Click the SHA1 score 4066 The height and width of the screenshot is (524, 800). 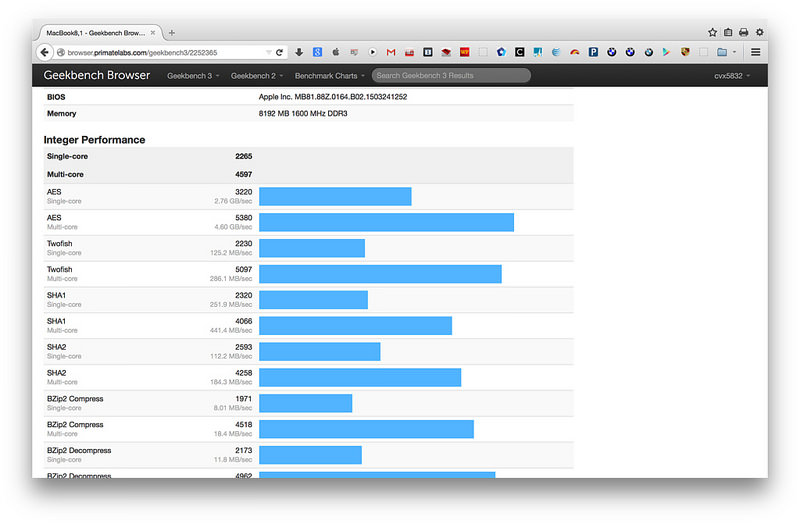pos(243,321)
